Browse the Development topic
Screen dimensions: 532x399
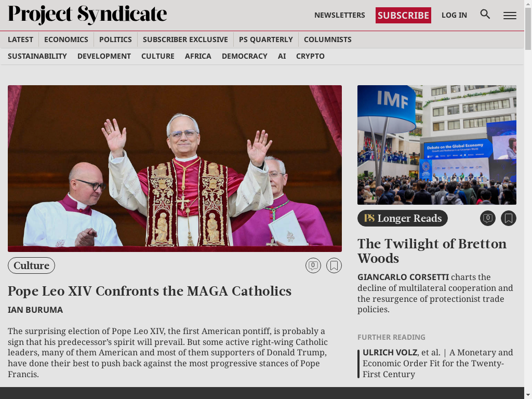tap(104, 56)
